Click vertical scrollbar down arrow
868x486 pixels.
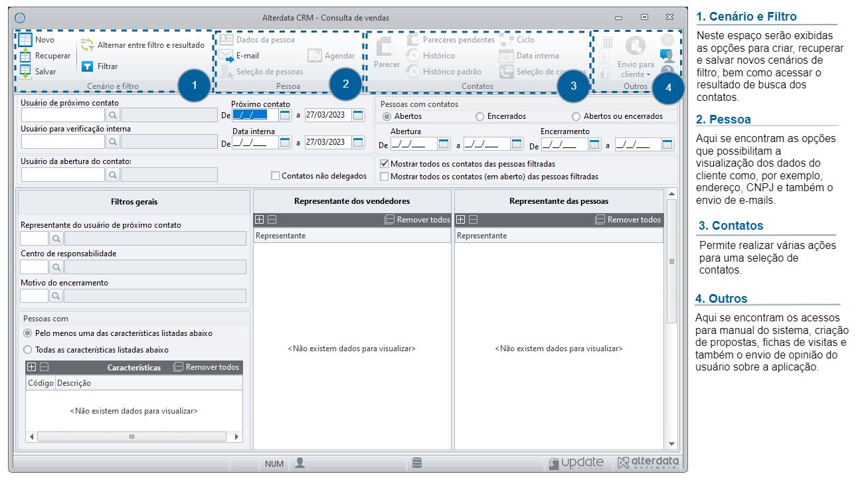(671, 444)
